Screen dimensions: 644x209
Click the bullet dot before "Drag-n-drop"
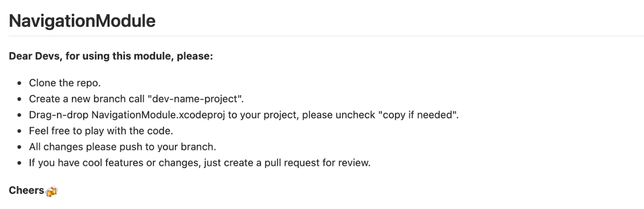click(x=19, y=116)
